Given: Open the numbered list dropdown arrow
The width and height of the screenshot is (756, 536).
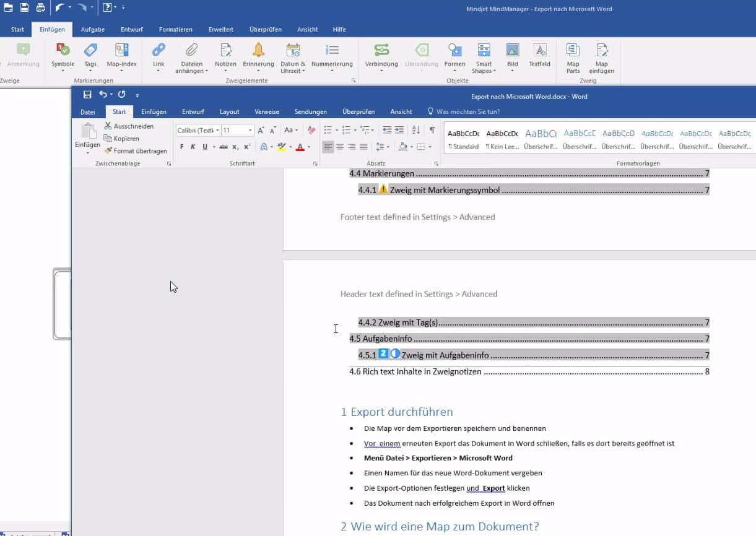Looking at the screenshot, I should pos(354,131).
